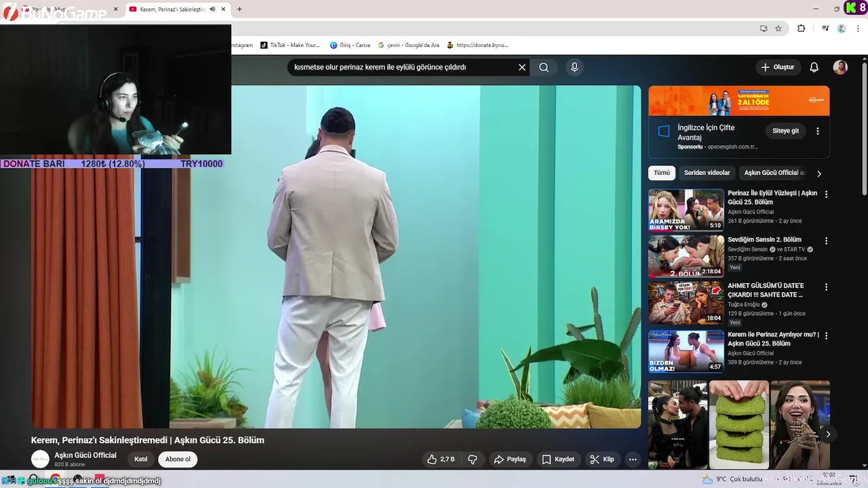
Task: Open the Giriş - Canva bookmark
Action: 350,45
